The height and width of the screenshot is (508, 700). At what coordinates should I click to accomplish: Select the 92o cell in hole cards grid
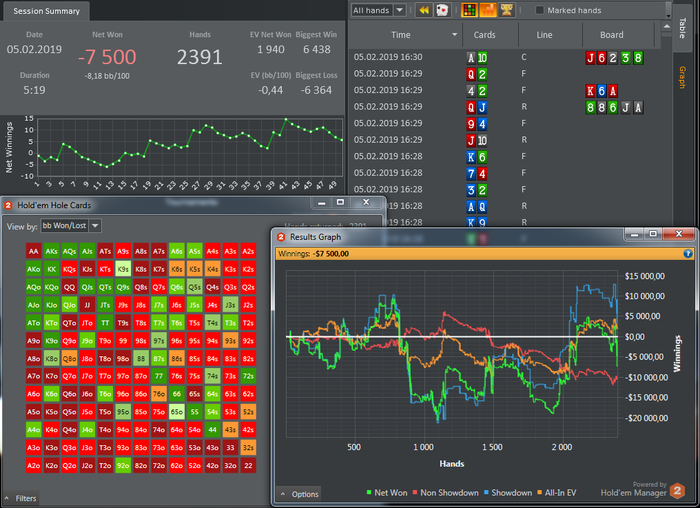[123, 465]
